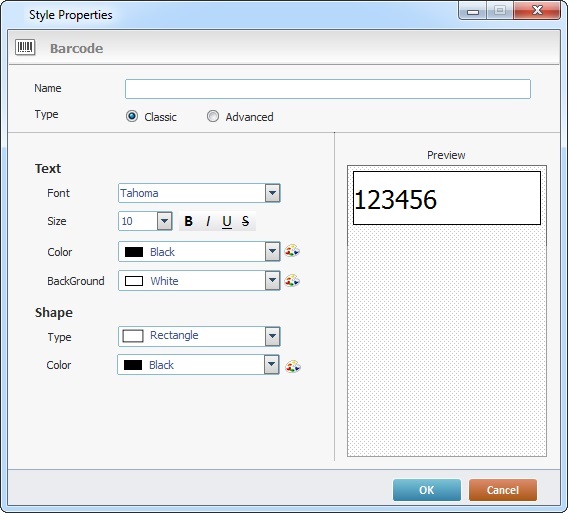This screenshot has height=513, width=568.
Task: Click into the Name input field
Action: 328,89
